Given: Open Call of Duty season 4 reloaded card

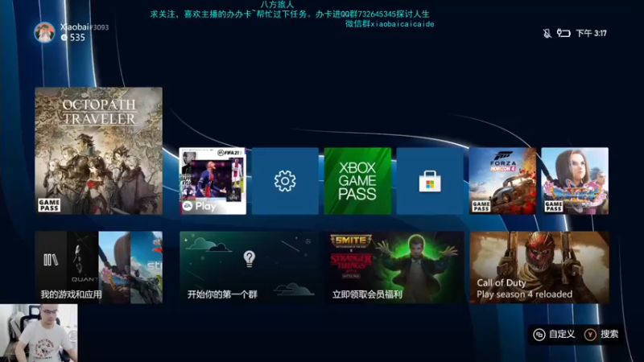Looking at the screenshot, I should 539,267.
